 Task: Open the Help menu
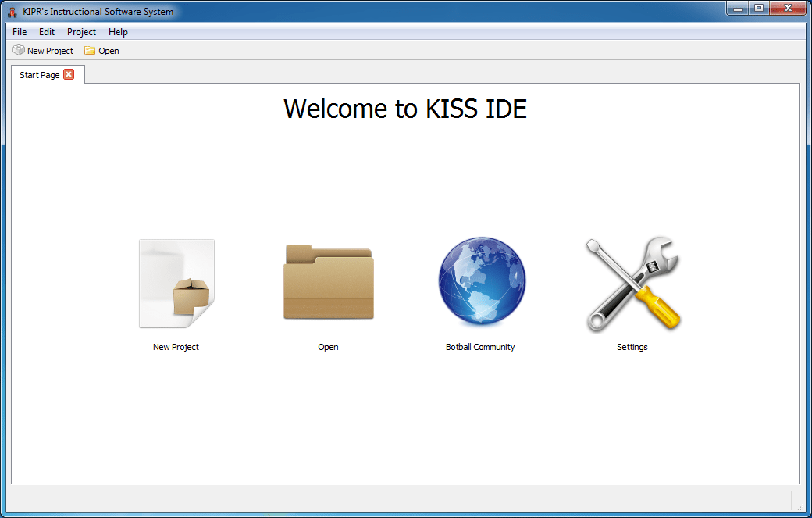tap(118, 31)
